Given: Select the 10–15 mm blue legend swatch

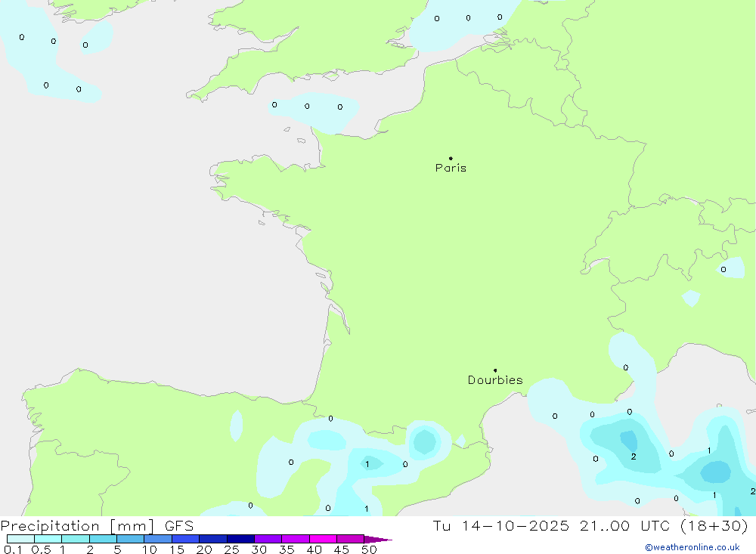Looking at the screenshot, I should tap(158, 539).
